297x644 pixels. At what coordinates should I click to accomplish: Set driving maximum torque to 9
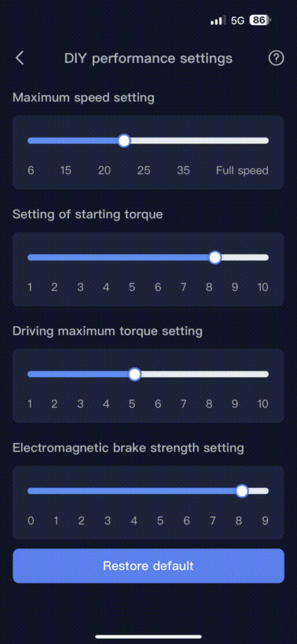coord(235,404)
